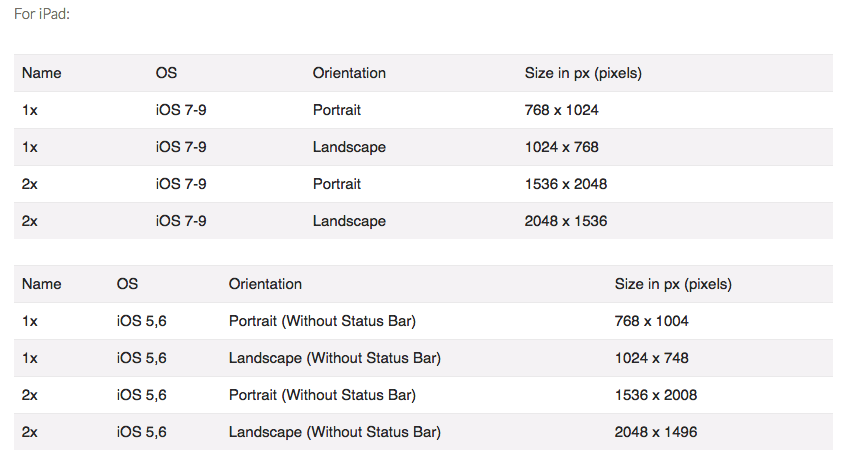Click Orientation header in the iOS 5,6 table
The width and height of the screenshot is (847, 468).
[x=265, y=284]
